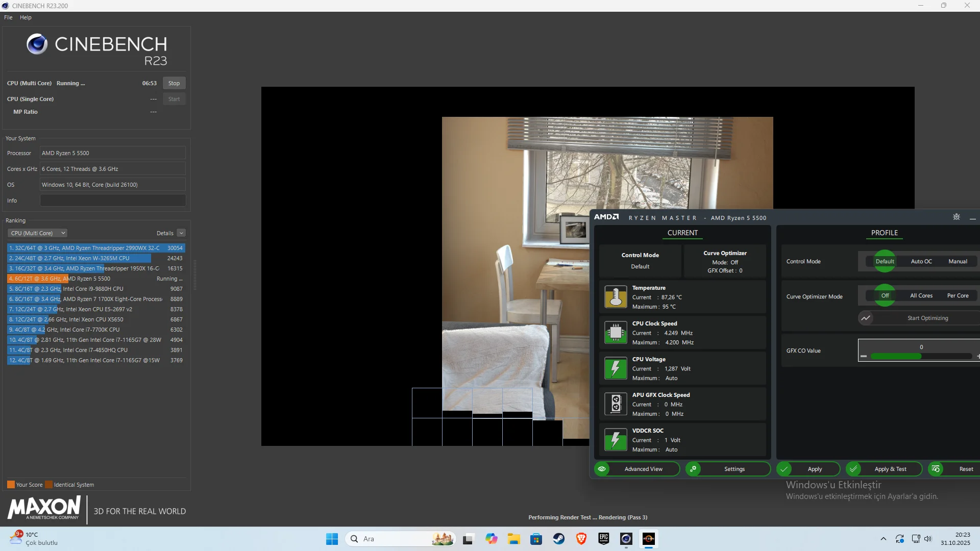The image size is (980, 551).
Task: Set Control Mode to Auto OC
Action: (921, 261)
